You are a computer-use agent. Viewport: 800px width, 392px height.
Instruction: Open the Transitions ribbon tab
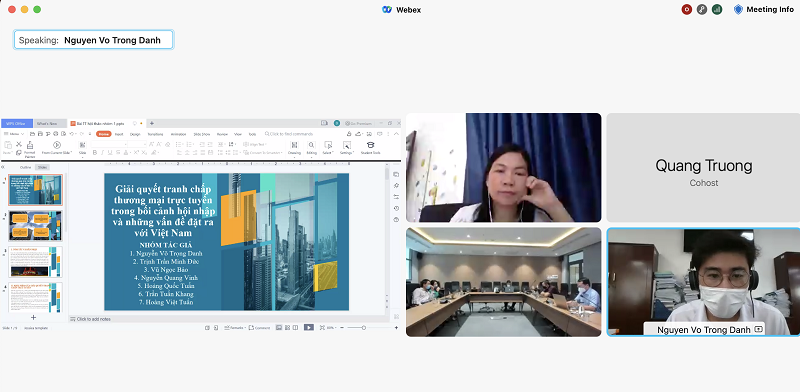pyautogui.click(x=155, y=134)
